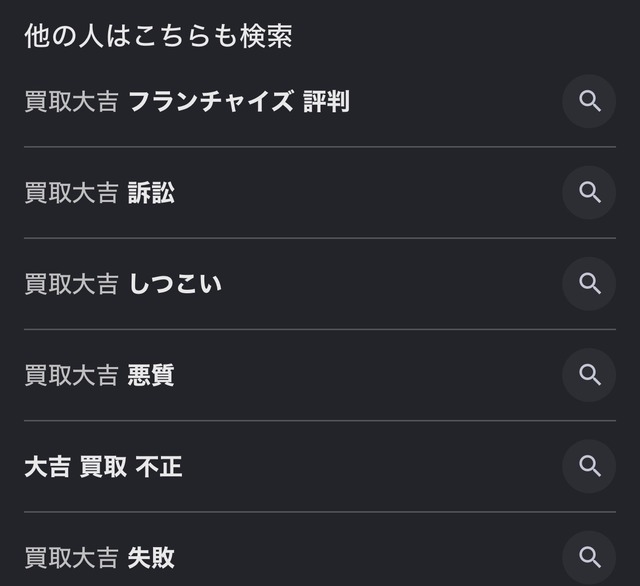Click the bold 失敗 keyword

pyautogui.click(x=151, y=557)
